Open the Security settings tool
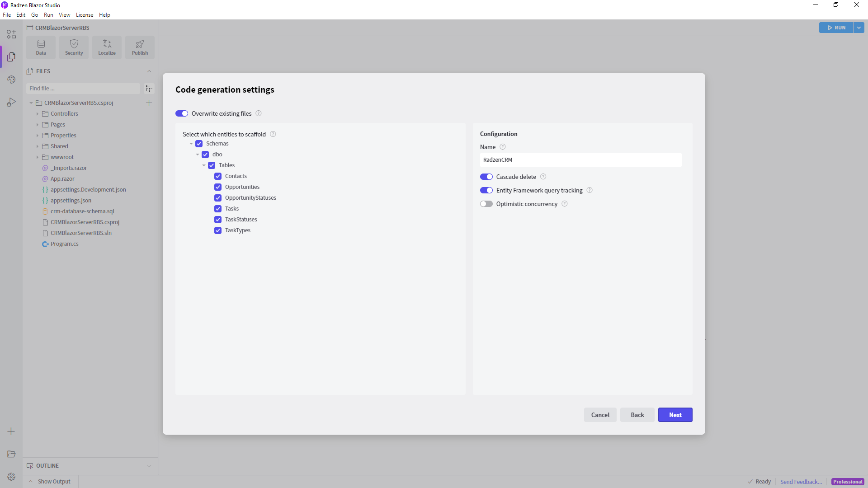Image resolution: width=868 pixels, height=488 pixels. [x=74, y=47]
